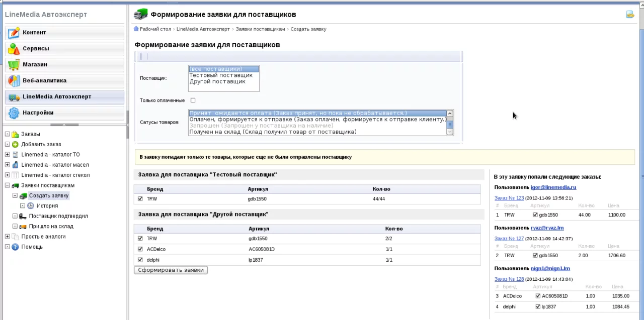
Task: Click the clock icon next to История
Action: click(31, 206)
